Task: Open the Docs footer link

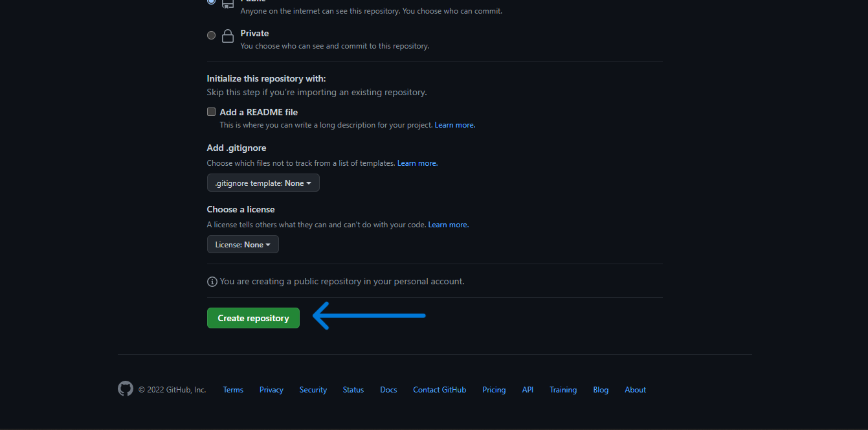Action: coord(388,389)
